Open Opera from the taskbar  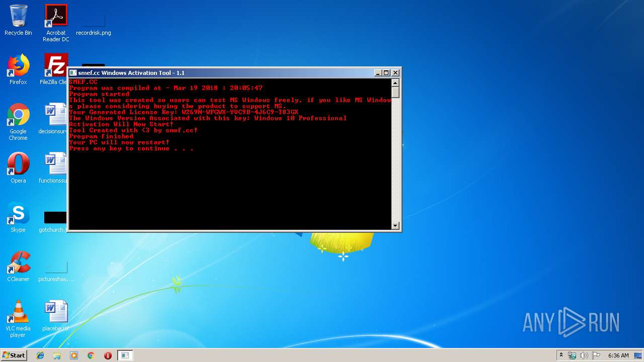coord(108,355)
